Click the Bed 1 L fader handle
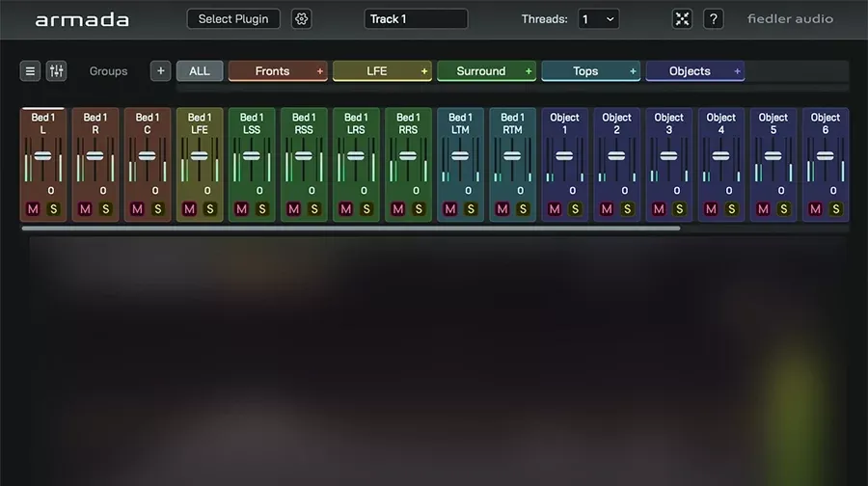The image size is (868, 486). pyautogui.click(x=42, y=156)
